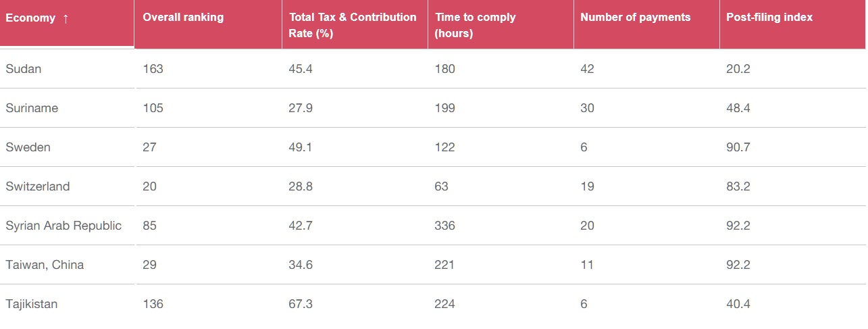Click the Suriname economy cell
The width and height of the screenshot is (868, 329).
pos(32,108)
